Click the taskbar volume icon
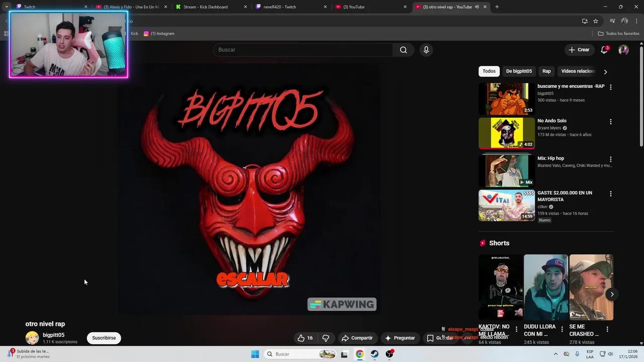Screen dimensions: 644x362 [x=610, y=354]
